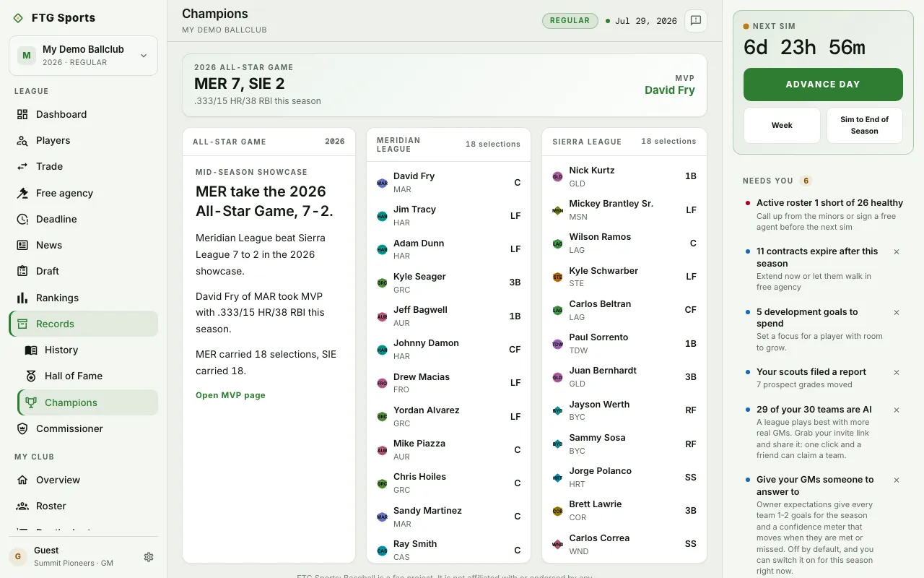Click MVP name David Fry in banner

coord(670,90)
